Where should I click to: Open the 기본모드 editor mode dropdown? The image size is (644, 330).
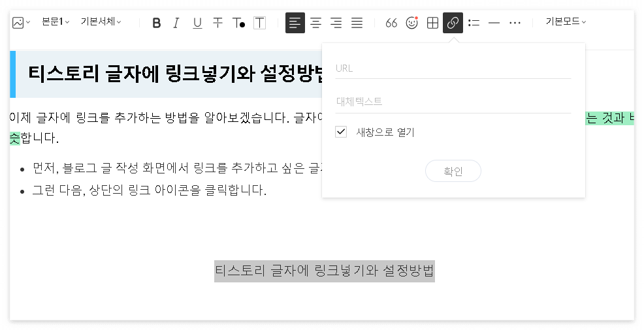coord(566,22)
